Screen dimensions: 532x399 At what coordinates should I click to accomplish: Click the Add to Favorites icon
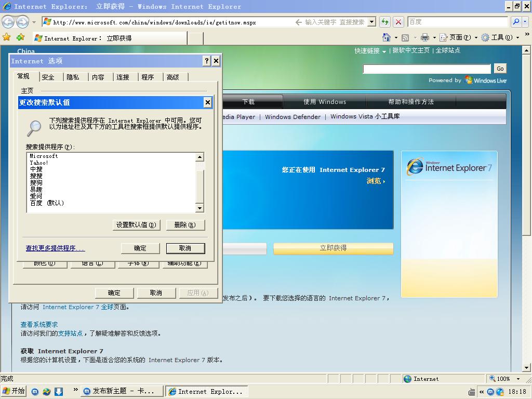click(x=20, y=37)
